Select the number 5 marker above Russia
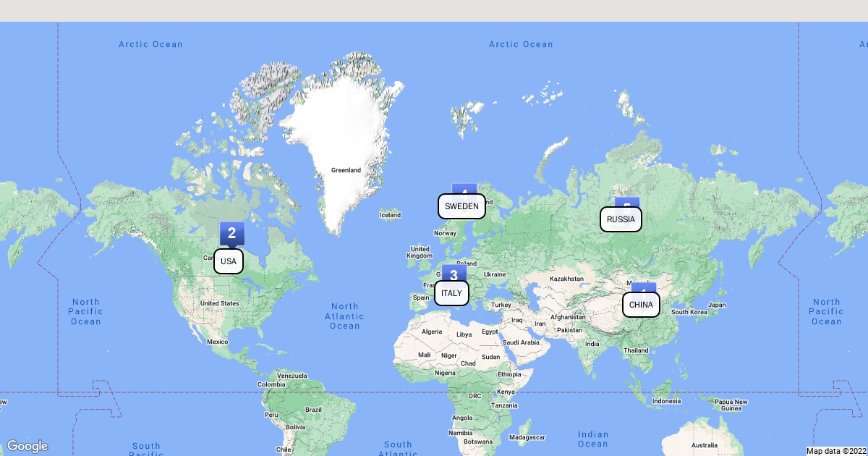The width and height of the screenshot is (868, 456). [626, 203]
